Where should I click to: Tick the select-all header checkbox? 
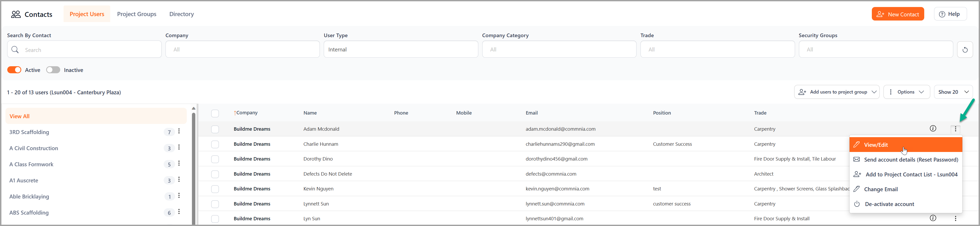click(215, 113)
